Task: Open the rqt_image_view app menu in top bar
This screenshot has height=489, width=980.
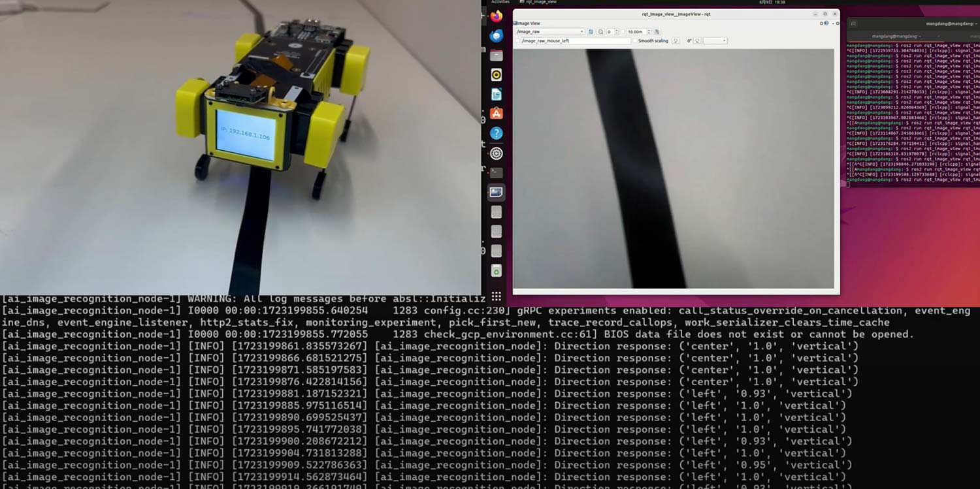Action: (x=538, y=2)
